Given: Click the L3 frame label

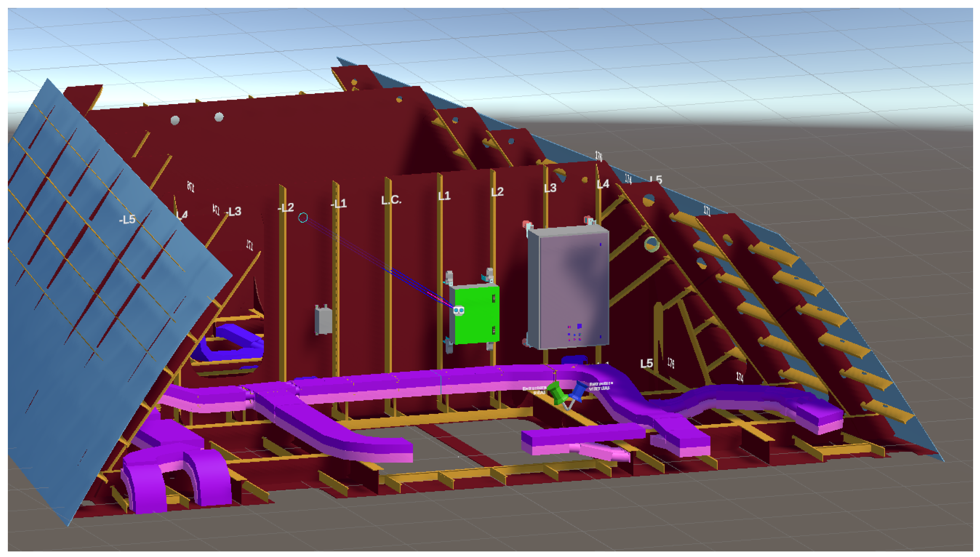Looking at the screenshot, I should coord(550,188).
